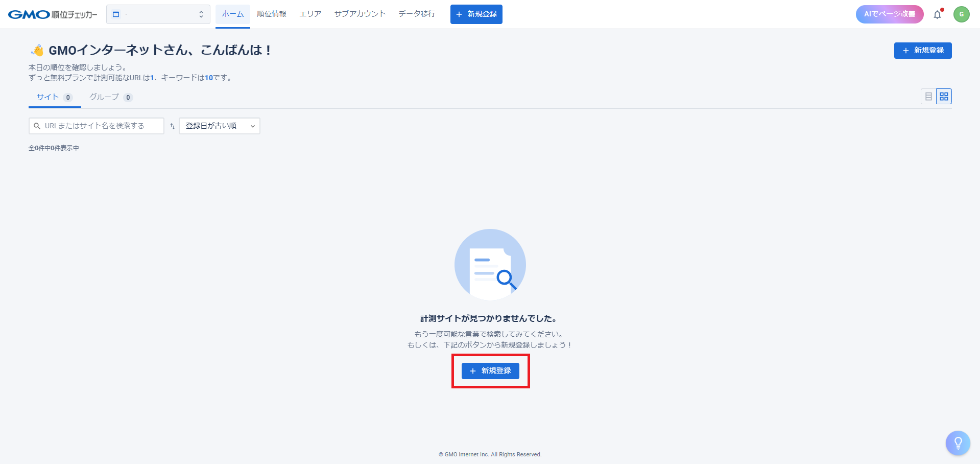
Task: Open the 登録日が古い順 sort dropdown
Action: [x=220, y=126]
